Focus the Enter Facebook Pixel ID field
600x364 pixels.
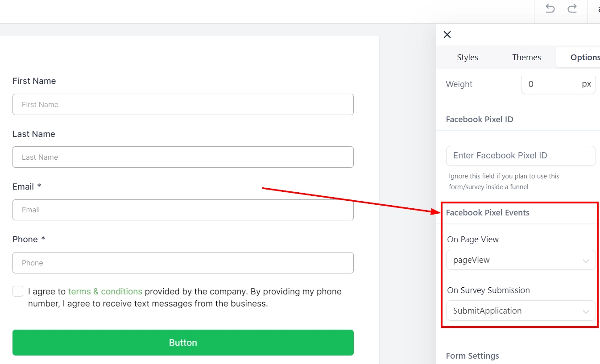[x=521, y=156]
